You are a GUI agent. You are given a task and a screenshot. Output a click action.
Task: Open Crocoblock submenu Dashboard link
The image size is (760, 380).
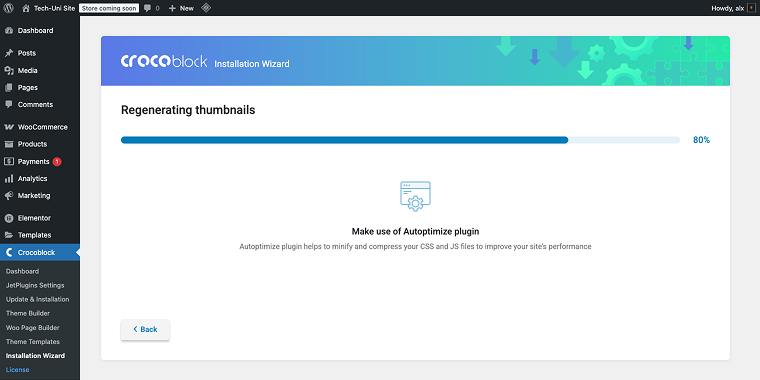22,271
